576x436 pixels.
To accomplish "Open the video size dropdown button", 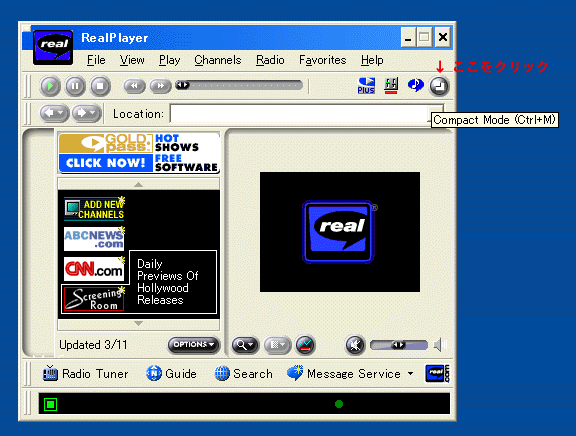I will pos(277,345).
